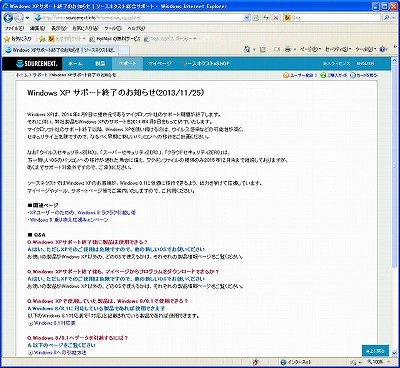400x368 pixels.
Task: Click the Help question mark icon
Action: tap(382, 49)
